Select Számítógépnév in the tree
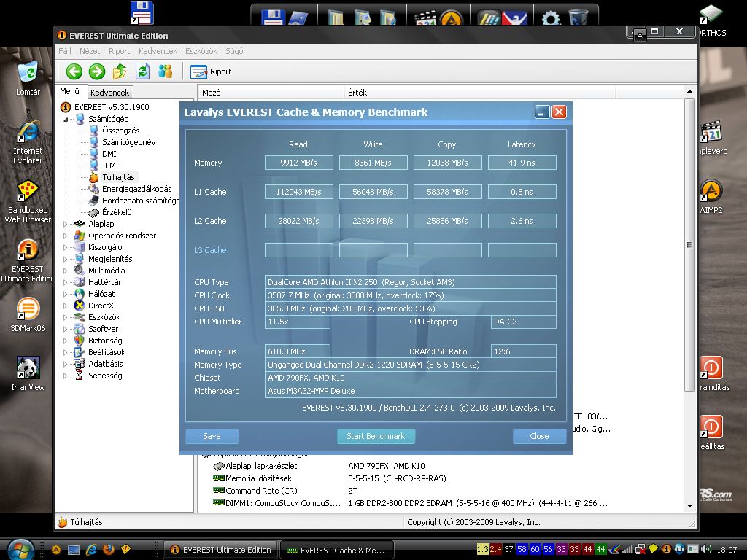The image size is (747, 560). (128, 142)
